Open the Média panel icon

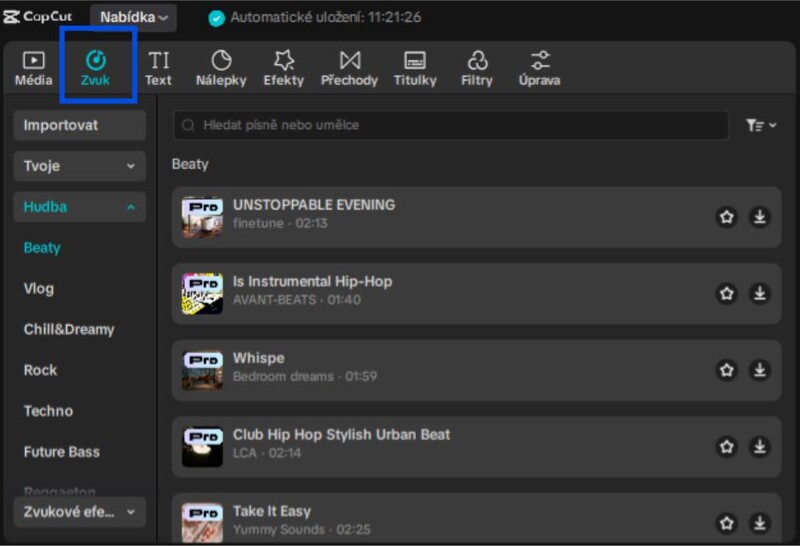point(33,61)
